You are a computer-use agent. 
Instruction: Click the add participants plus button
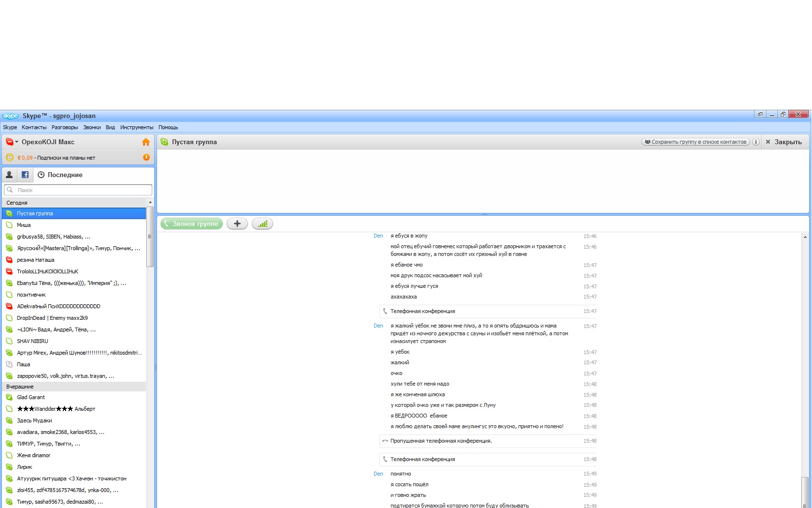[237, 224]
